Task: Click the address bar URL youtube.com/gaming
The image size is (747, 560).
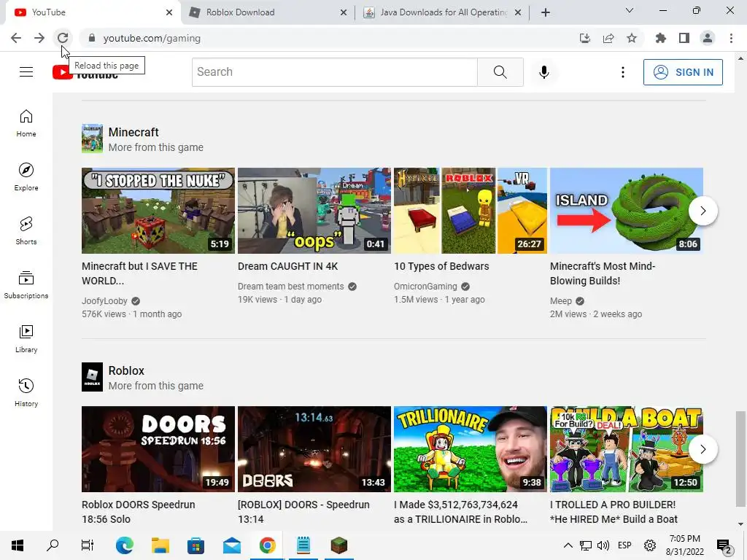Action: (x=152, y=38)
